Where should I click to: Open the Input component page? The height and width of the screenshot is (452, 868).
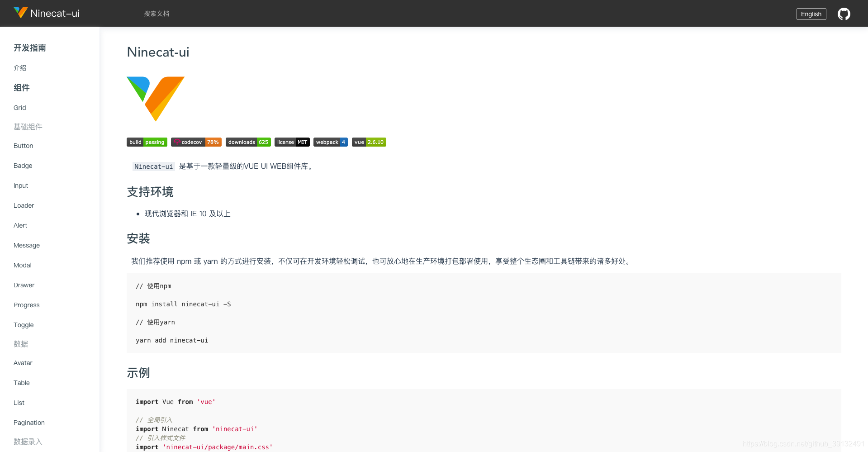[x=21, y=186]
